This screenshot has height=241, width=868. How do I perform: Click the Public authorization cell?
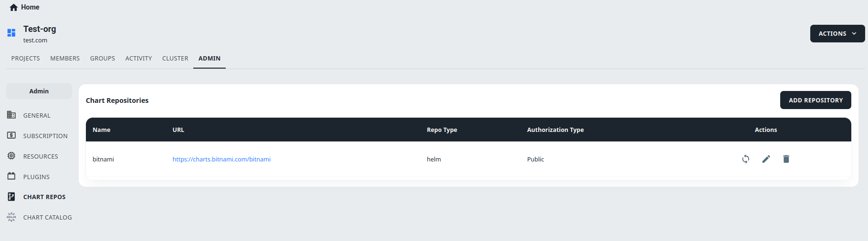pyautogui.click(x=535, y=159)
